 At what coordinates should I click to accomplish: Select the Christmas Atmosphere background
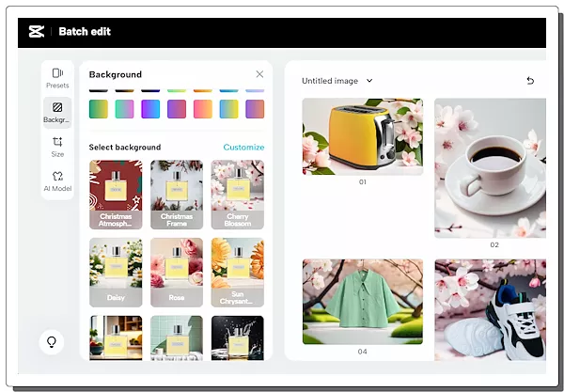(x=116, y=195)
